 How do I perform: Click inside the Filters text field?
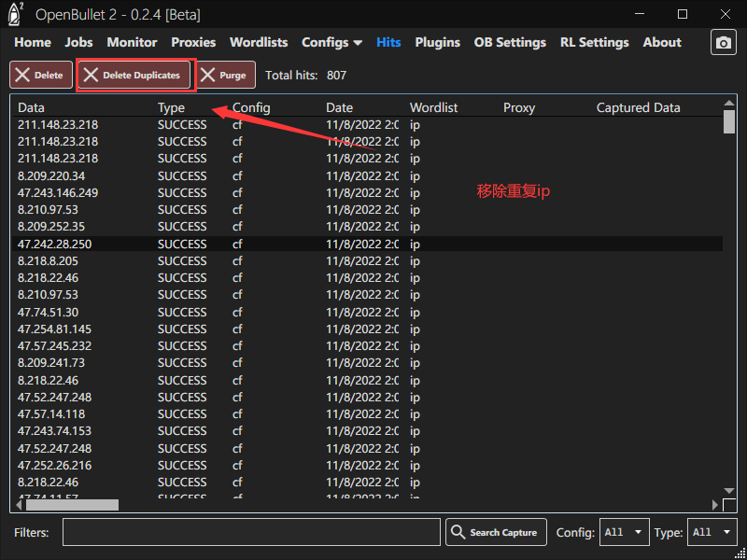click(x=251, y=532)
